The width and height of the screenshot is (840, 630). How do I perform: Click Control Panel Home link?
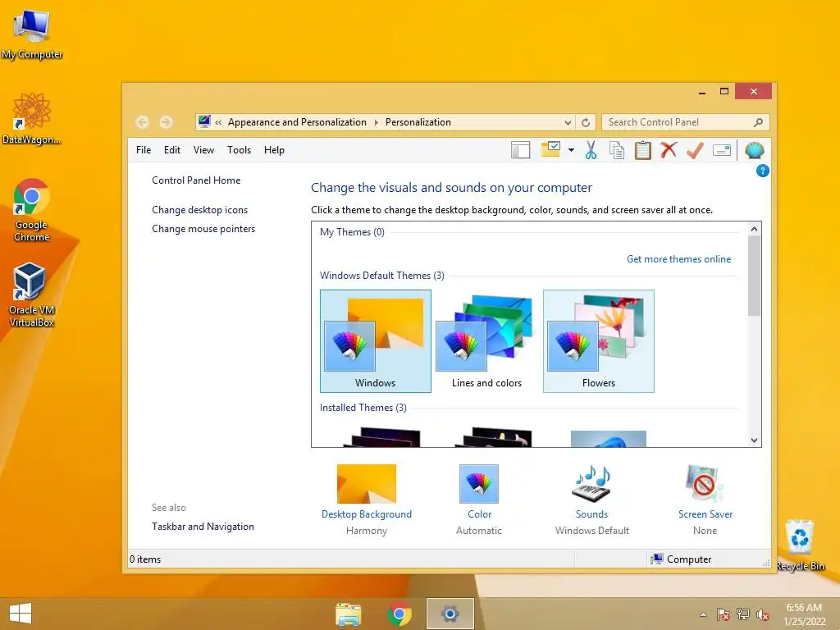pos(196,180)
